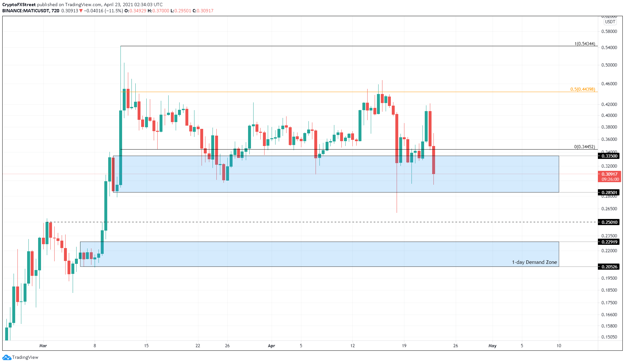The width and height of the screenshot is (625, 364).
Task: Click the 1(0.54344) Fibonacci level label
Action: point(585,44)
